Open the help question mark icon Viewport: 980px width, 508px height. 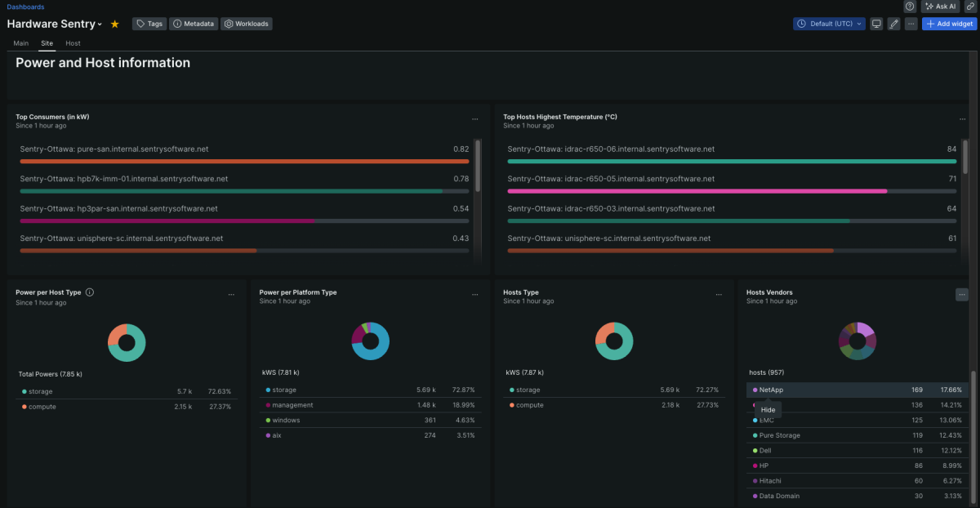click(x=909, y=7)
